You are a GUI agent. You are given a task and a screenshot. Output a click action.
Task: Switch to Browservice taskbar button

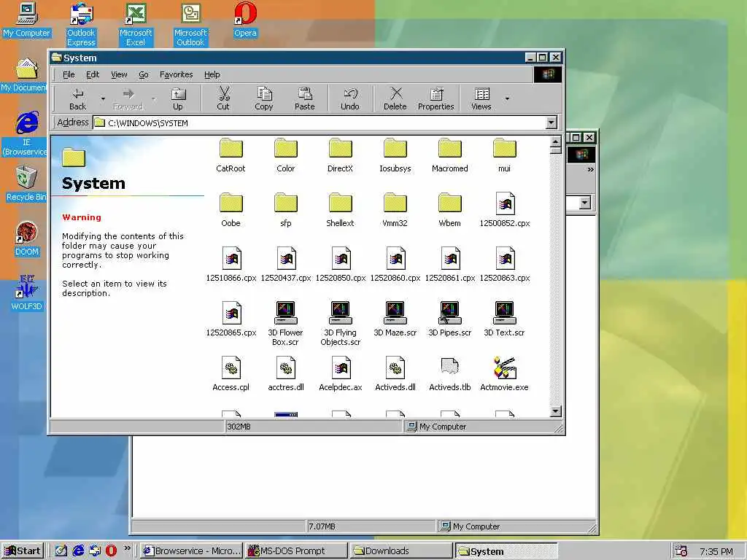click(x=192, y=551)
